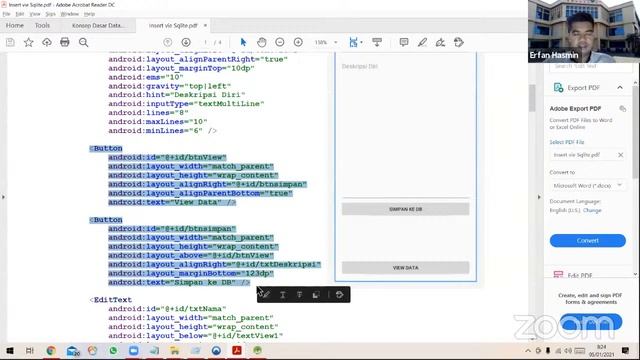The height and width of the screenshot is (360, 640).
Task: Select the highlight pen tool
Action: tap(422, 42)
